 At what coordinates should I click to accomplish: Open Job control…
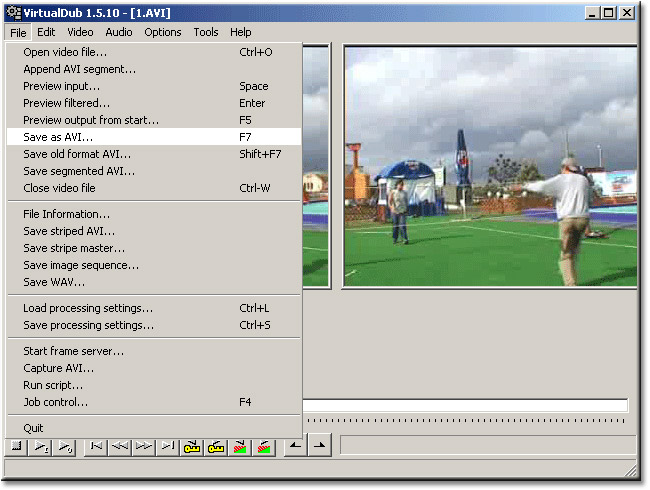click(154, 403)
